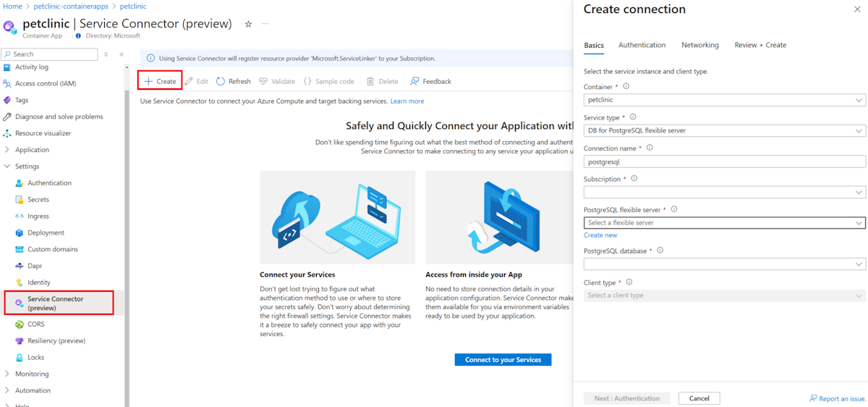Open the Service type dropdown
The width and height of the screenshot is (868, 407).
[725, 130]
